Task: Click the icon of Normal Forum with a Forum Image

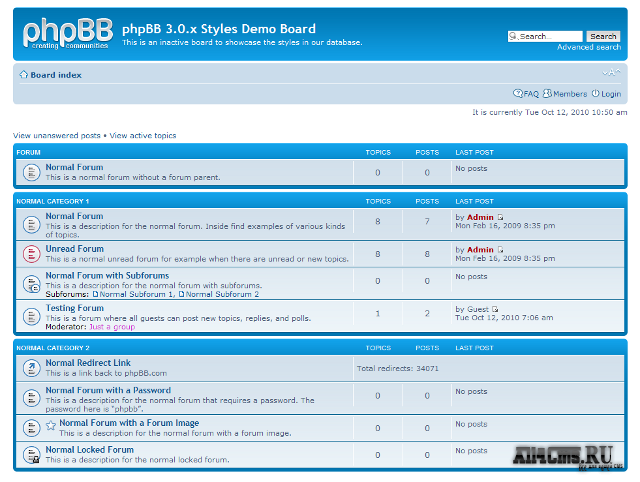Action: [31, 428]
